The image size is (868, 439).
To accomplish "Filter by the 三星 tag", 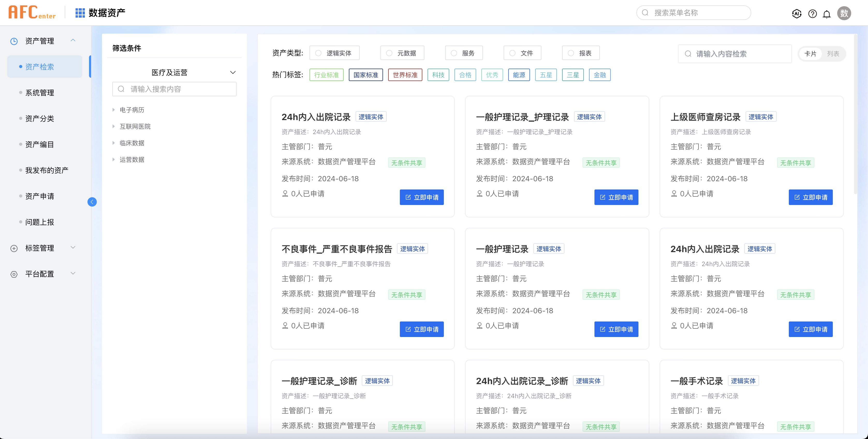I will (x=573, y=75).
